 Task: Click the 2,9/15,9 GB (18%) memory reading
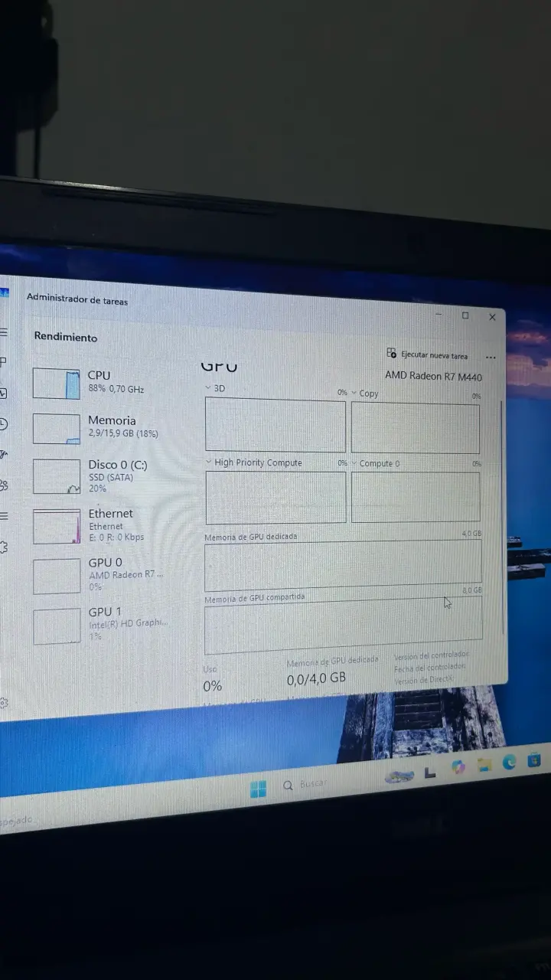click(123, 433)
